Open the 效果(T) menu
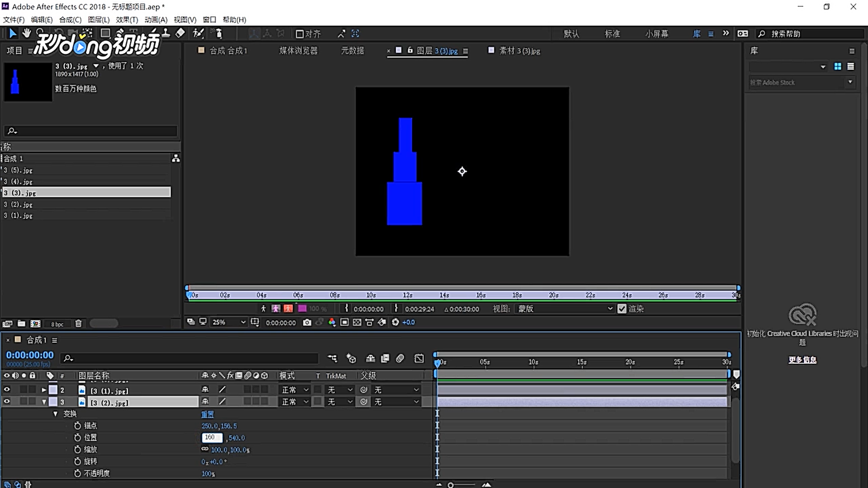Viewport: 868px width, 488px height. click(x=127, y=19)
